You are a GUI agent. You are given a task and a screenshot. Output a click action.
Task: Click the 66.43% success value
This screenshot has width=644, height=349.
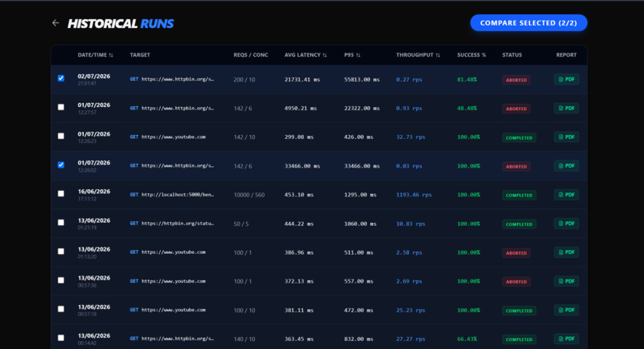coord(467,339)
